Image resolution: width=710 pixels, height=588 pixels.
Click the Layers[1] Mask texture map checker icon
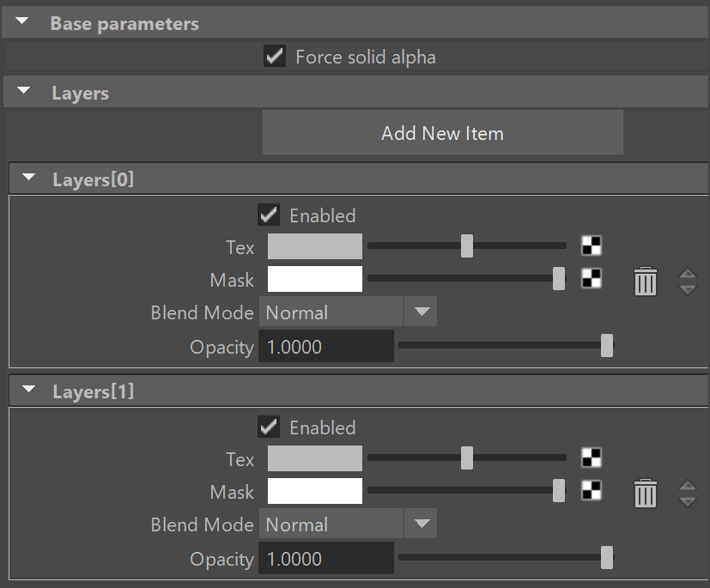[x=592, y=490]
